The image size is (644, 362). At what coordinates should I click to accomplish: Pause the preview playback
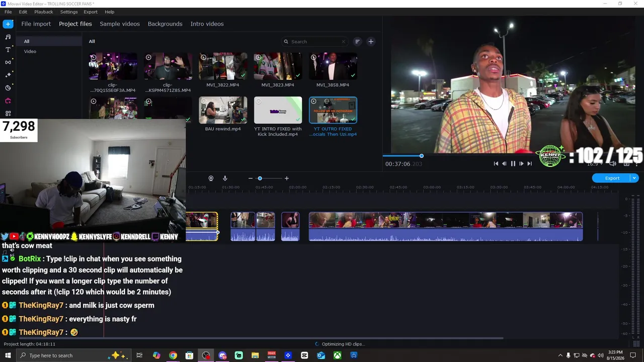(513, 163)
